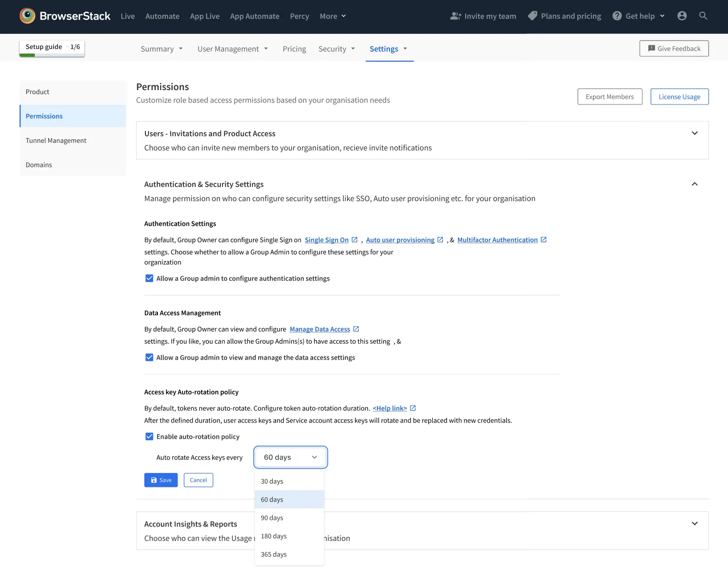This screenshot has width=728, height=573.
Task: Open the Auto user provisioning link
Action: tap(400, 240)
